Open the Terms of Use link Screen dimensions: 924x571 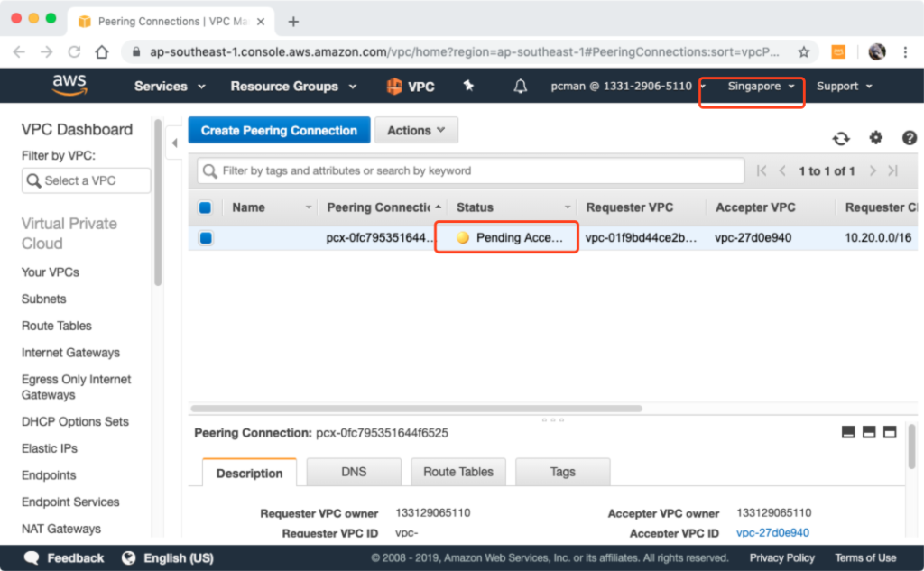865,558
